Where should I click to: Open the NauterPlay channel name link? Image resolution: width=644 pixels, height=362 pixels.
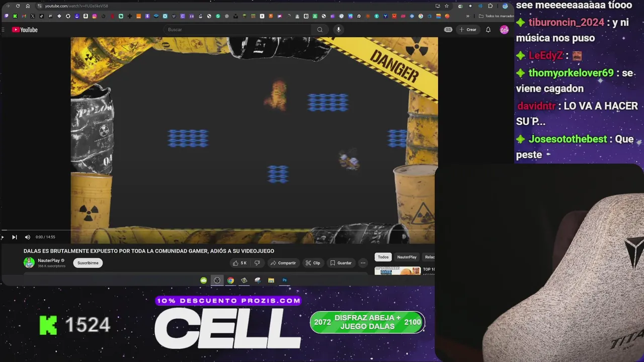coord(49,260)
